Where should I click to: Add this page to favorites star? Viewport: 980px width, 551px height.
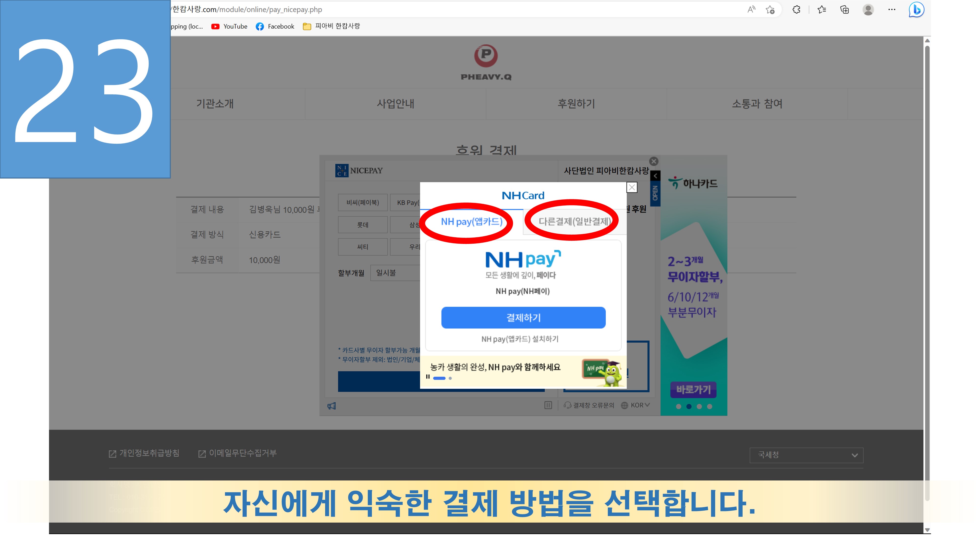pyautogui.click(x=770, y=10)
